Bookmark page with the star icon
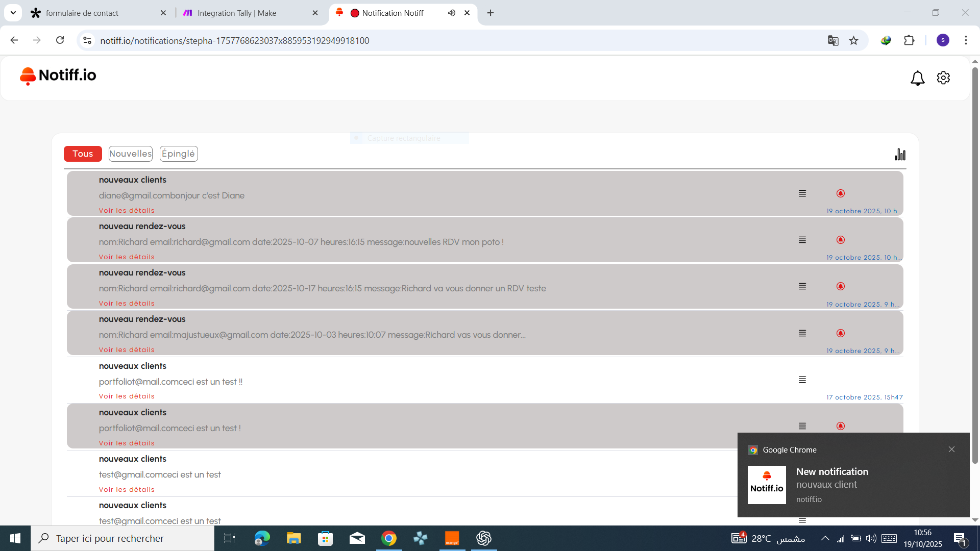Screen dimensions: 980x551 854,41
